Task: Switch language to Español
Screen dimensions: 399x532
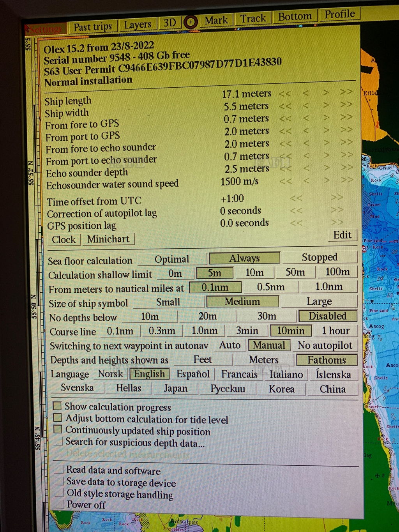Action: pyautogui.click(x=193, y=374)
